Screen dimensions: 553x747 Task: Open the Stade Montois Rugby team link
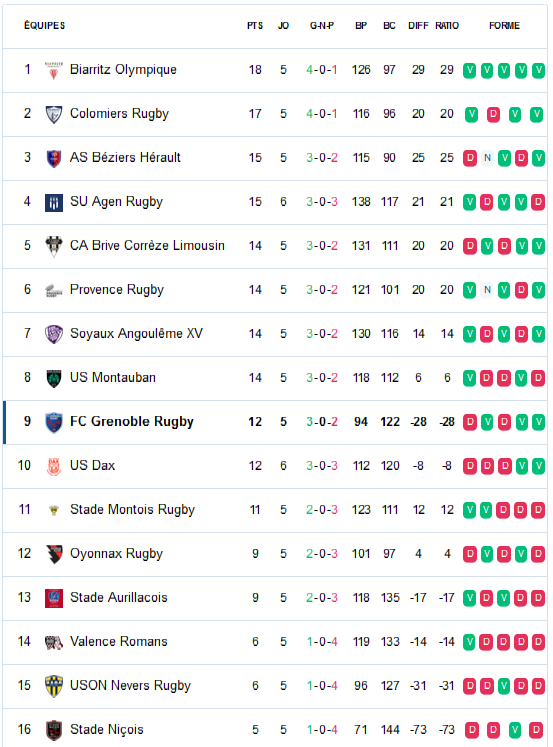[132, 510]
